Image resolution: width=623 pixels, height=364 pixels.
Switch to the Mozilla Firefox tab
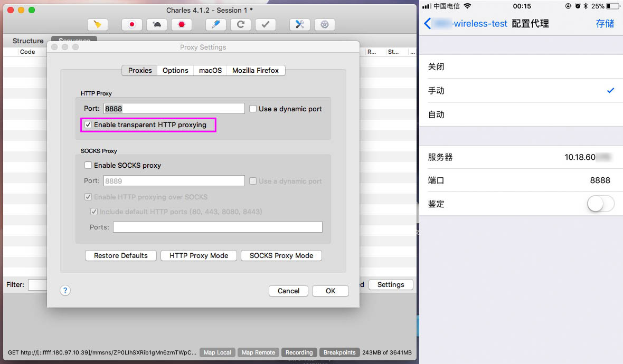(256, 70)
